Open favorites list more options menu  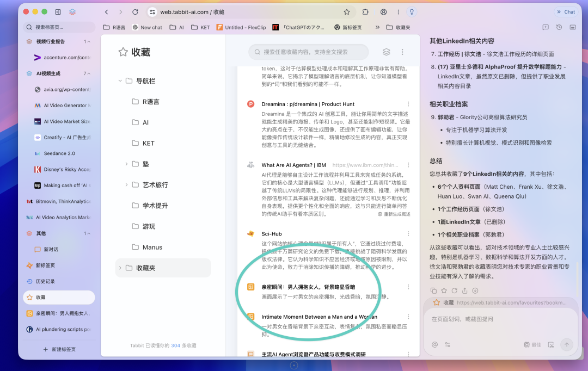pos(402,52)
